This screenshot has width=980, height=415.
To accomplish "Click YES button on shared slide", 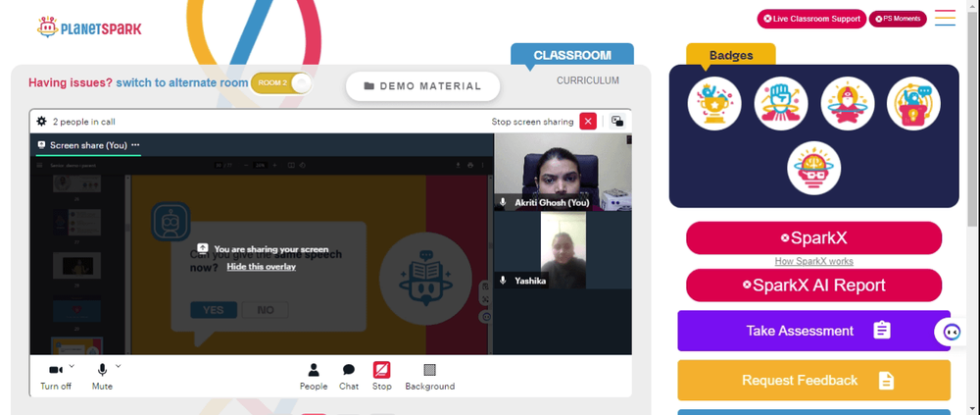I will coord(213,310).
